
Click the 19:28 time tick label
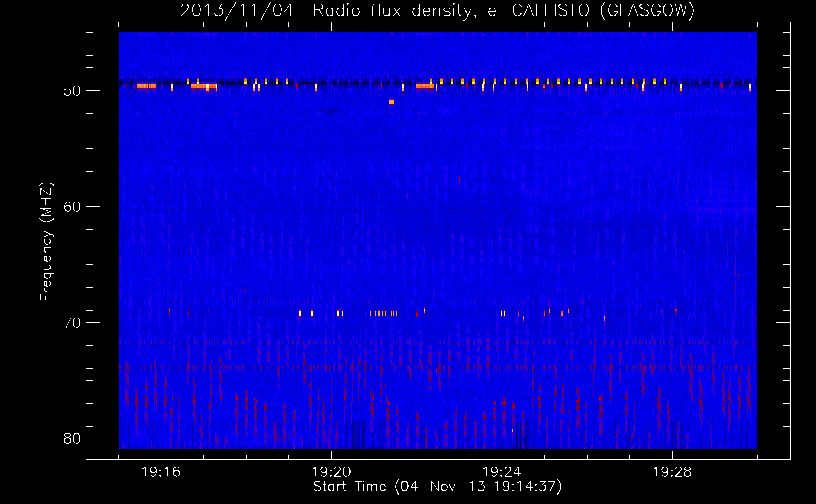[672, 472]
